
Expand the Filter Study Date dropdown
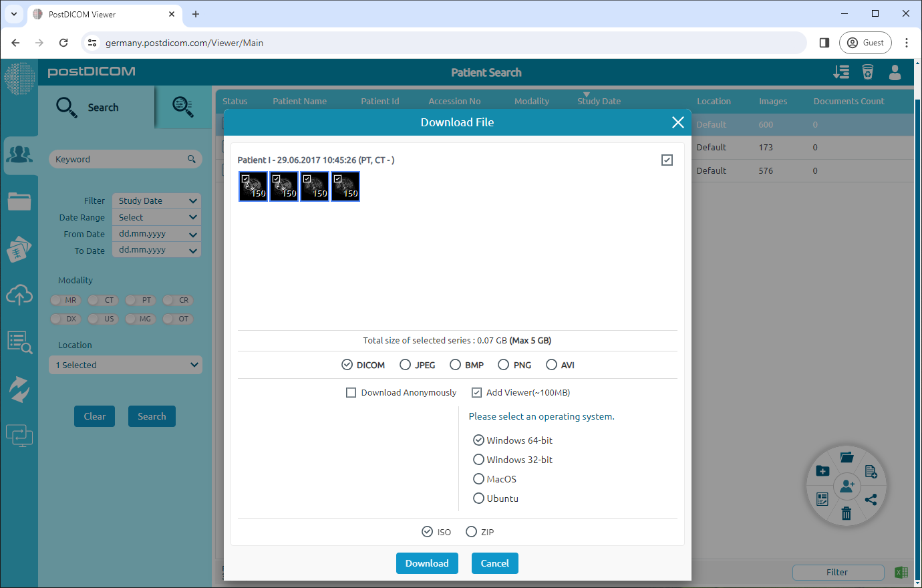pyautogui.click(x=156, y=201)
